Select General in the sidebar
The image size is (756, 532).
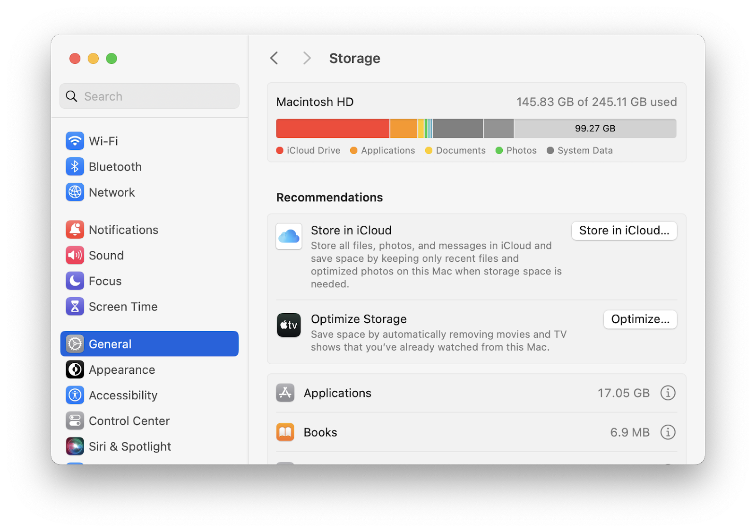coord(110,343)
